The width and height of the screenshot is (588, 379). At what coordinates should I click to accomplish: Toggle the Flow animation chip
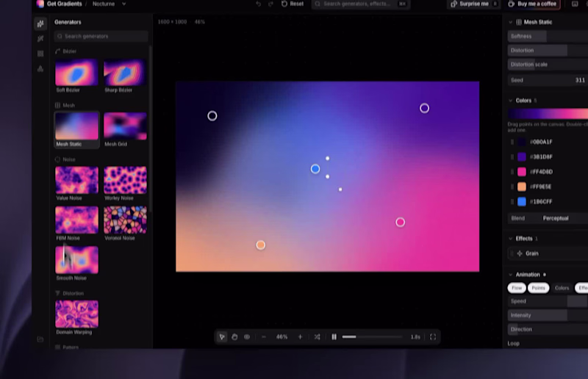[517, 288]
